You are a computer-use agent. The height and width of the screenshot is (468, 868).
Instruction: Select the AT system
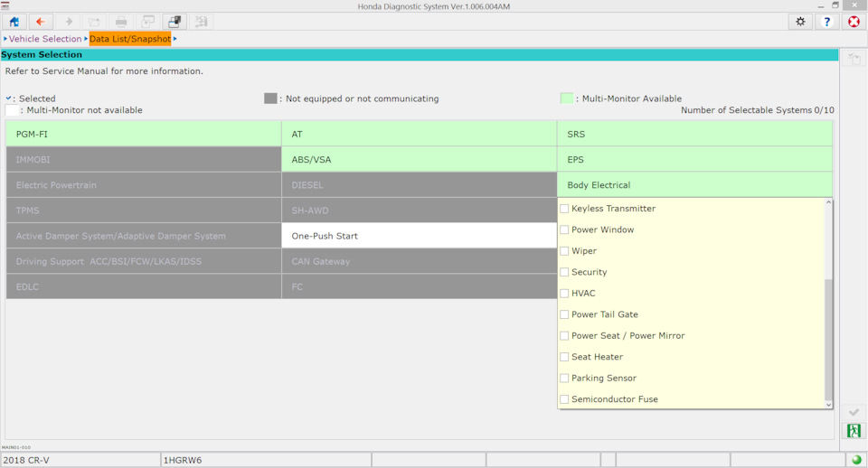419,134
